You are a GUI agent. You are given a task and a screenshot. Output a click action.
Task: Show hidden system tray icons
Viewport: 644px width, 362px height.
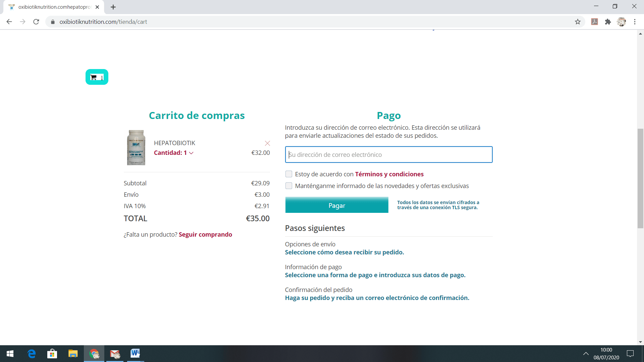(x=586, y=354)
